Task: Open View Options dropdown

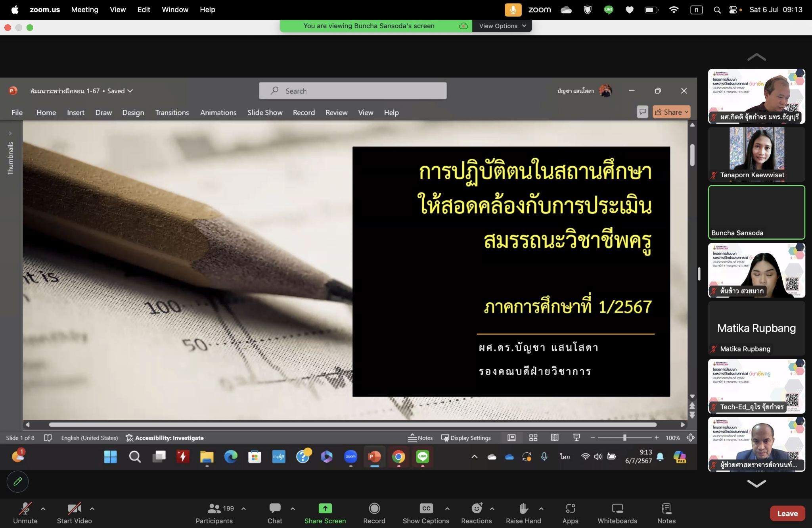Action: 502,26
